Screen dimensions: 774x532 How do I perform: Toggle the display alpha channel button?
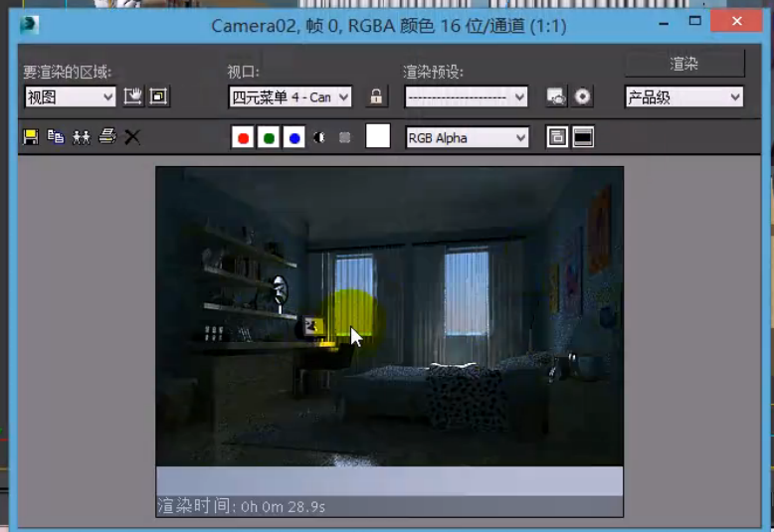319,137
